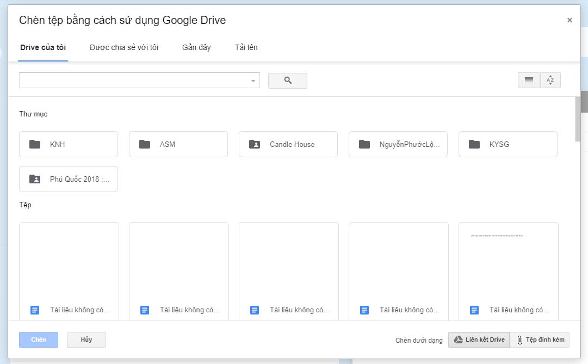The width and height of the screenshot is (588, 364).
Task: Click the Thư mục section heading
Action: click(x=33, y=114)
